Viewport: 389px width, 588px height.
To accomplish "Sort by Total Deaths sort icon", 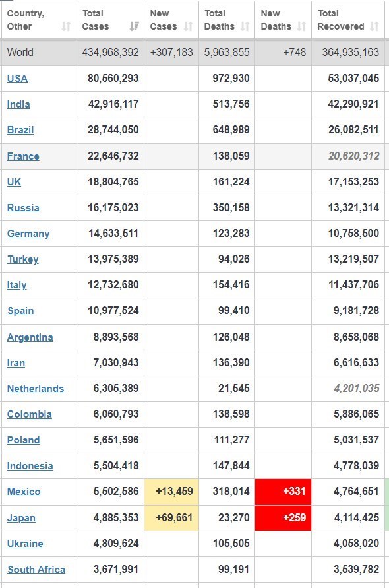I will click(x=245, y=26).
